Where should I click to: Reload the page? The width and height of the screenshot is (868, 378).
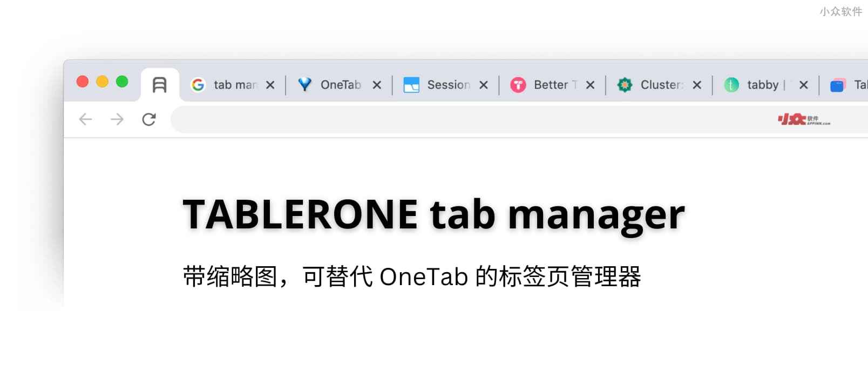click(149, 119)
